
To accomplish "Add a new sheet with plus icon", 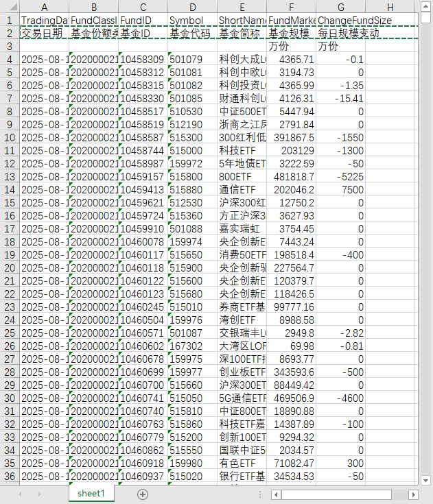I will [x=143, y=494].
